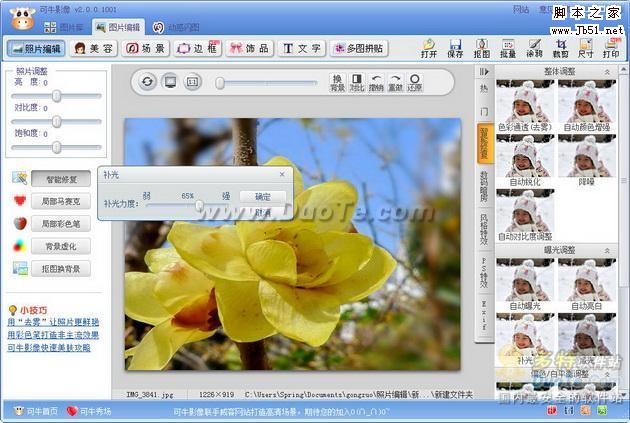Close the 补光 dialog

(x=282, y=174)
